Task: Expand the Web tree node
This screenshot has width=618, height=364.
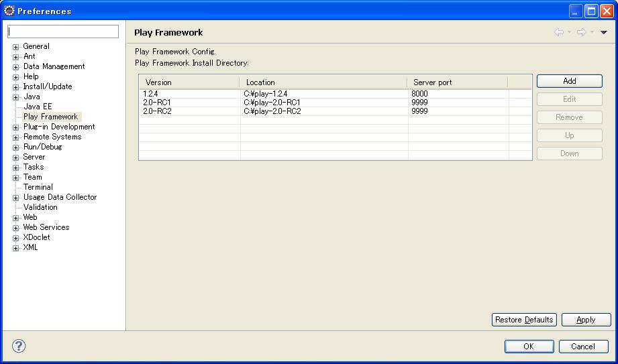Action: click(15, 218)
